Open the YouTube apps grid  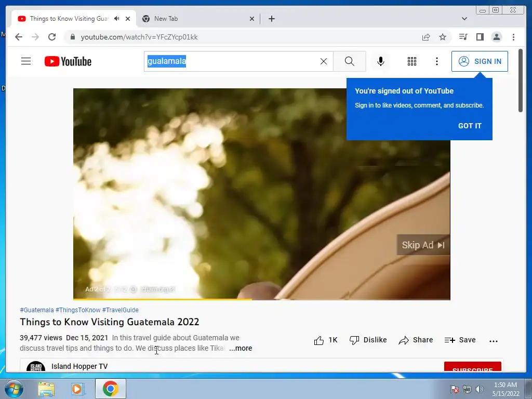coord(412,61)
